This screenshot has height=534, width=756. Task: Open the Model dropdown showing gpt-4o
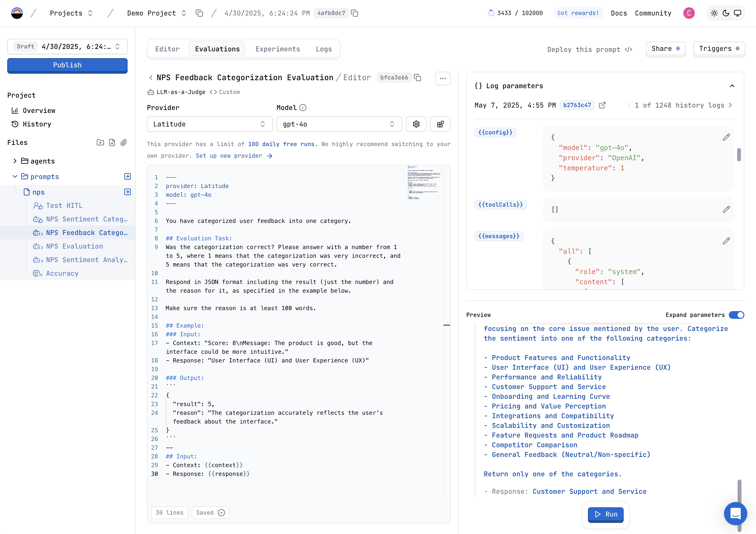tap(339, 124)
